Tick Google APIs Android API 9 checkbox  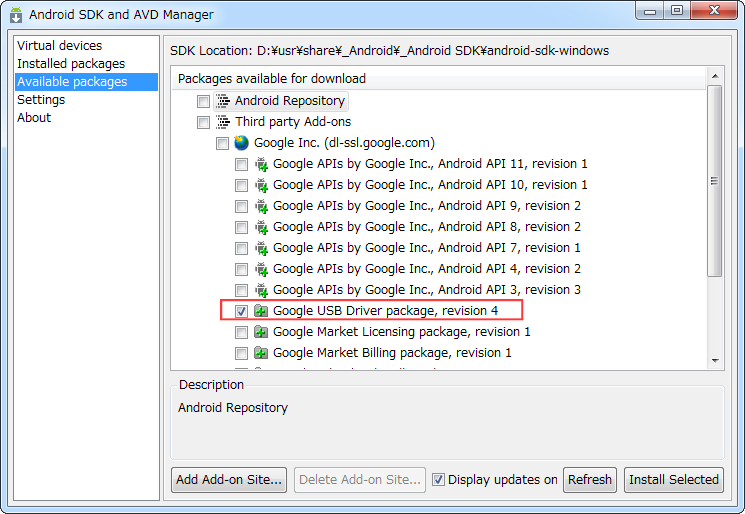coord(241,206)
